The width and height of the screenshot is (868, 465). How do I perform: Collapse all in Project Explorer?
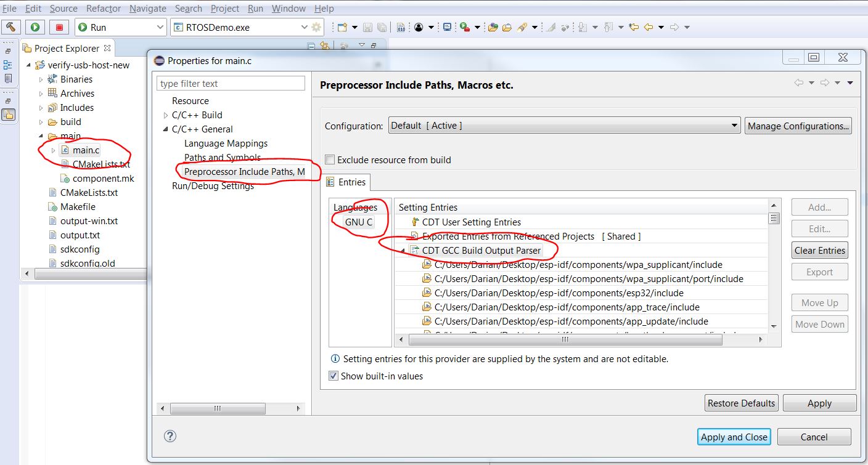coord(311,46)
